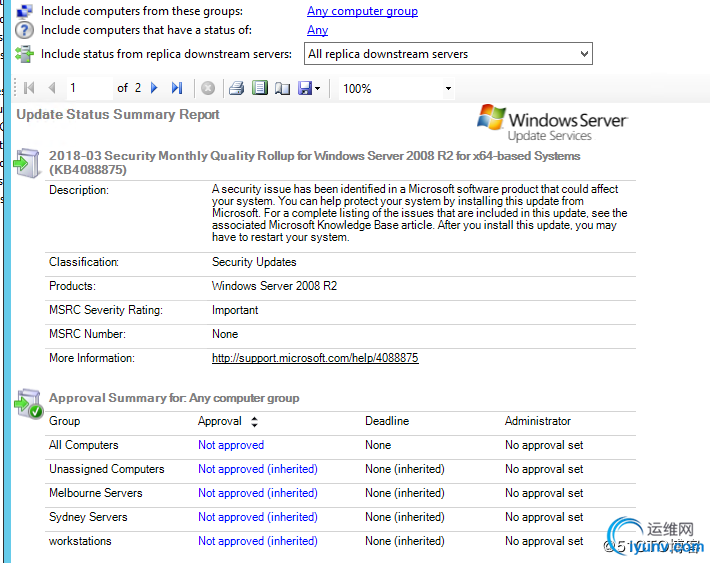
Task: Toggle the print layout view
Action: (259, 88)
